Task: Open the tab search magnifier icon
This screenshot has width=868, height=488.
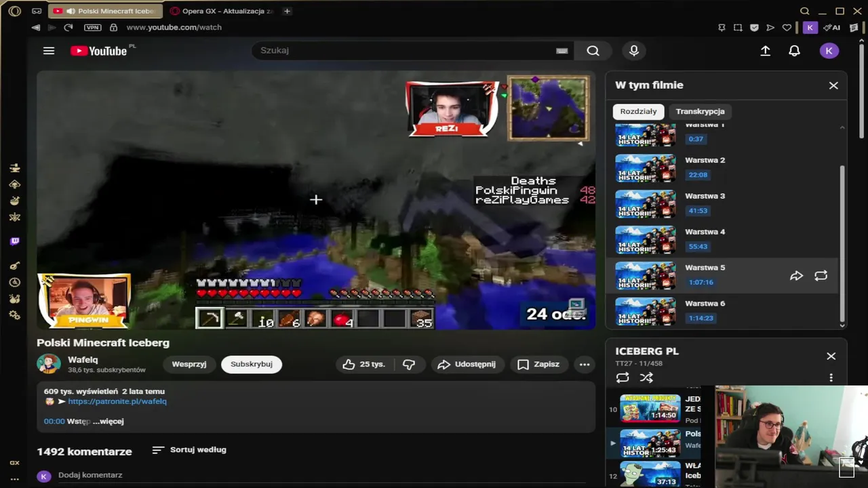Action: (x=805, y=11)
